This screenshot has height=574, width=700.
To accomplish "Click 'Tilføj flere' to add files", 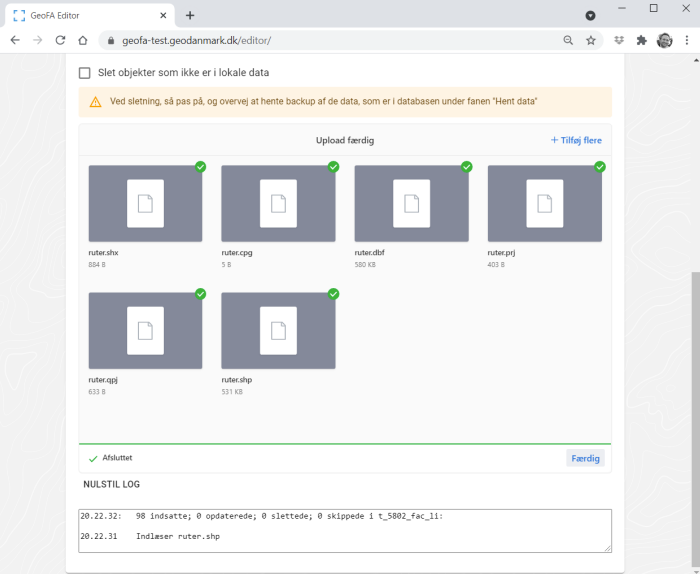I will click(576, 140).
